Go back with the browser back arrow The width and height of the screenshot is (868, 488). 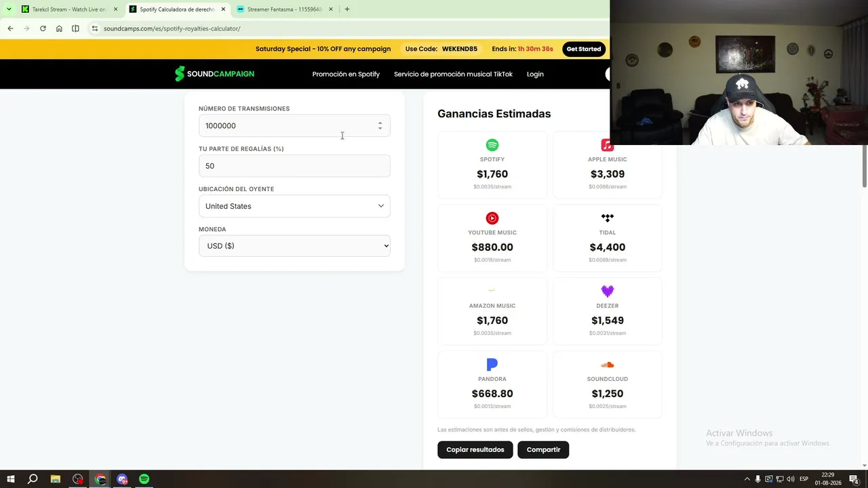pyautogui.click(x=10, y=28)
